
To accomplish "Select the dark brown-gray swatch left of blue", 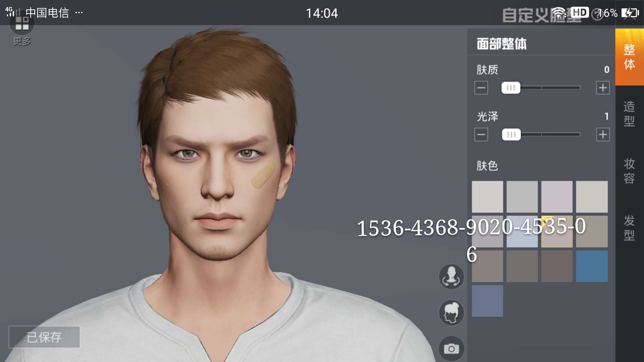I will [557, 266].
